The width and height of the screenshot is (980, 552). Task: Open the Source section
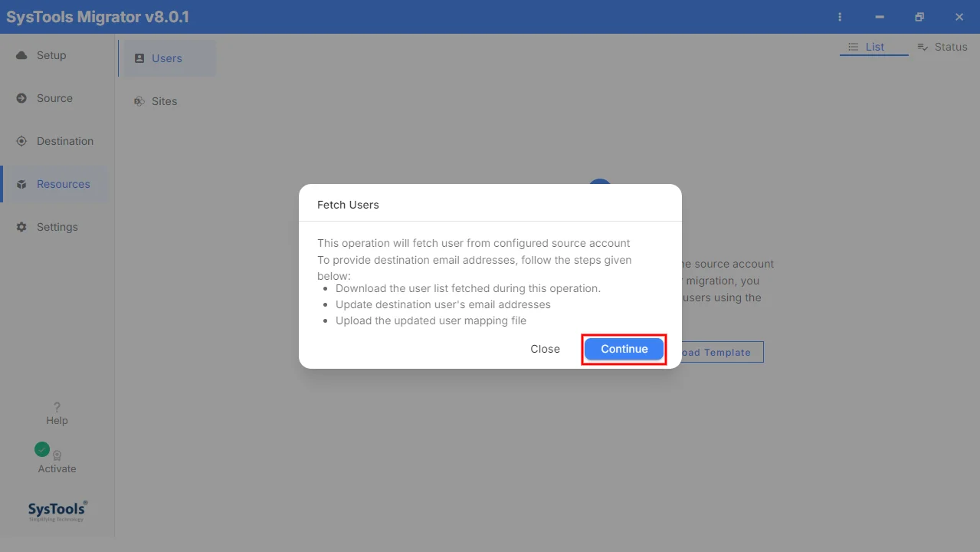pyautogui.click(x=54, y=98)
